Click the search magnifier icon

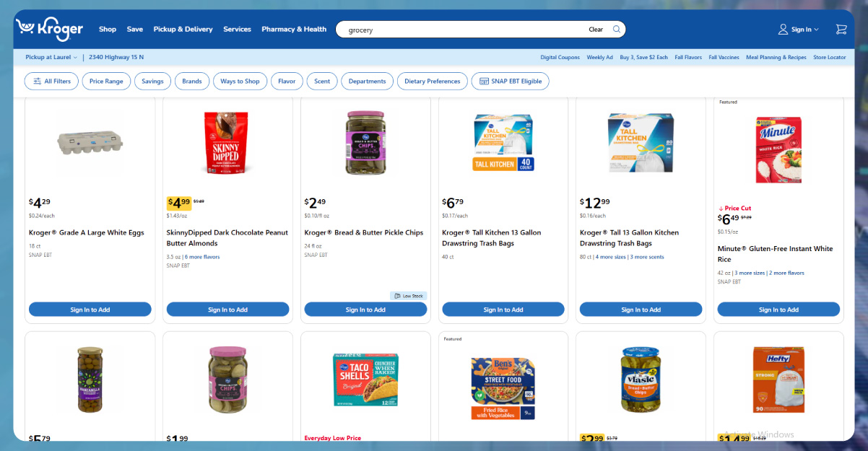click(616, 30)
